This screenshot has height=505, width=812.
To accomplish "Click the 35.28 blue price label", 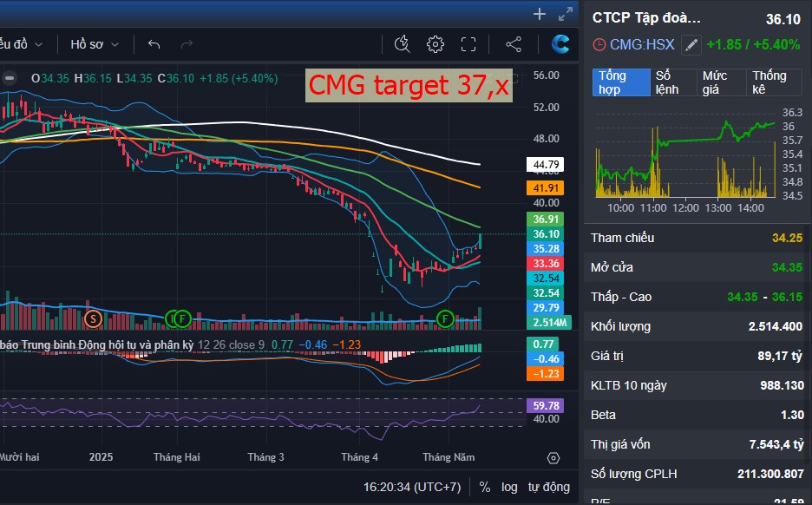I will tap(546, 249).
